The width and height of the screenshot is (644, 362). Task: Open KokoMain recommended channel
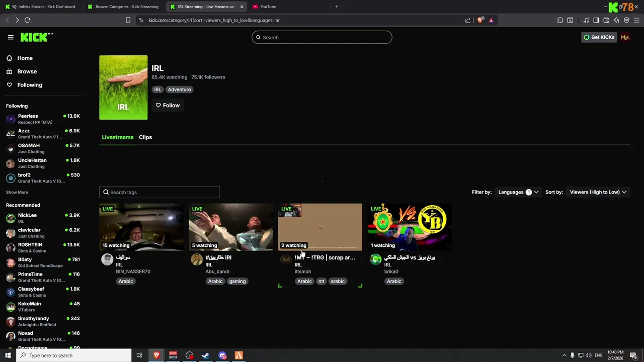[43, 307]
